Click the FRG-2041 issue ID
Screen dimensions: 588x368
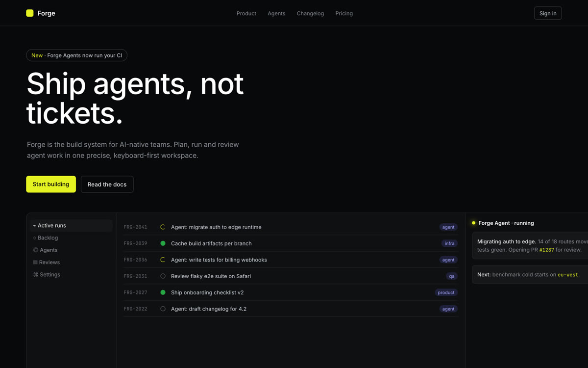[x=135, y=227]
